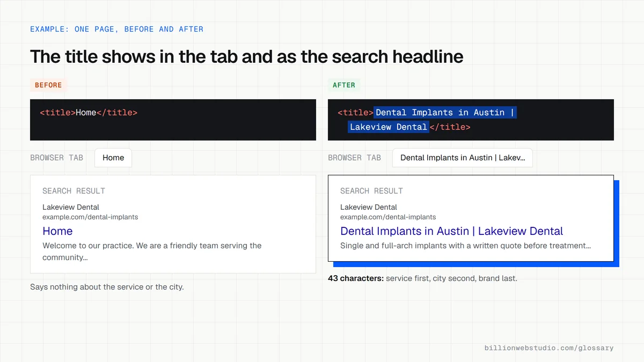The width and height of the screenshot is (644, 362).
Task: Open the blue 'Home' search result headline
Action: [x=57, y=231]
